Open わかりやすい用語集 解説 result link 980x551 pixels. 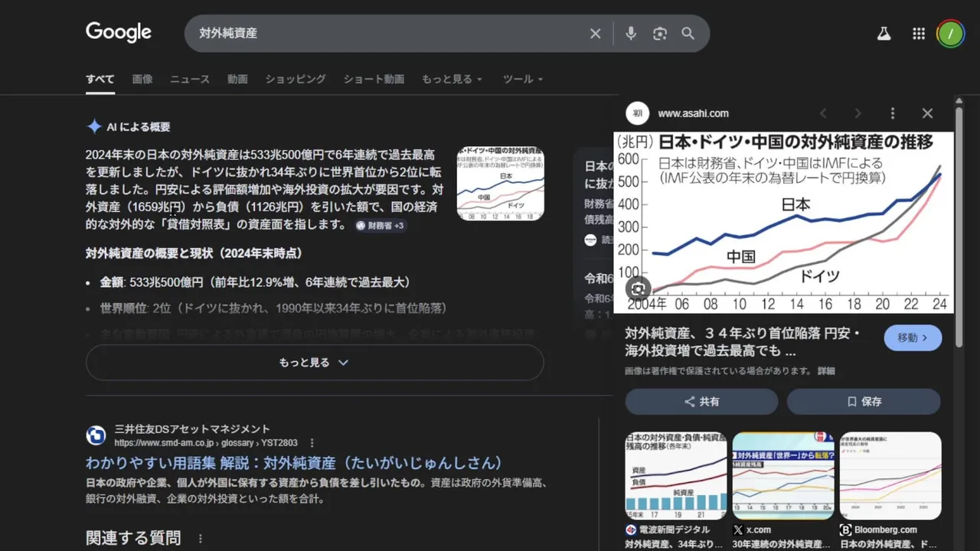point(294,463)
